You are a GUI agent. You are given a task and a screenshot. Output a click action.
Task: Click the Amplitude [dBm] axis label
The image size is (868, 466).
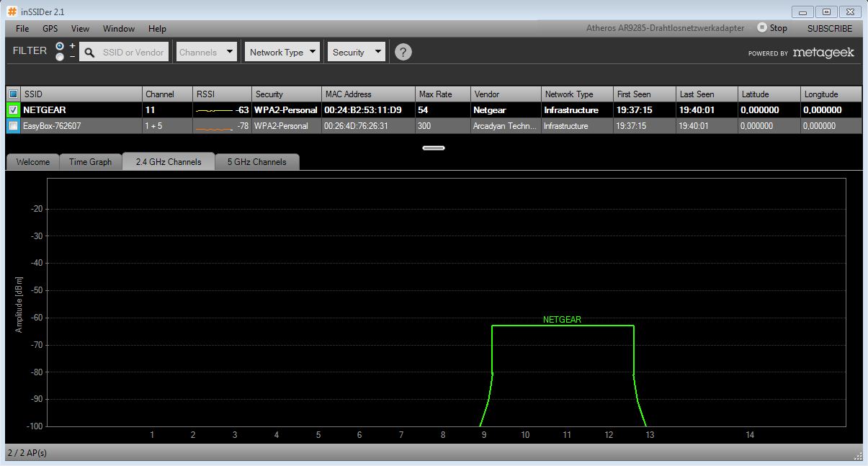tap(19, 304)
